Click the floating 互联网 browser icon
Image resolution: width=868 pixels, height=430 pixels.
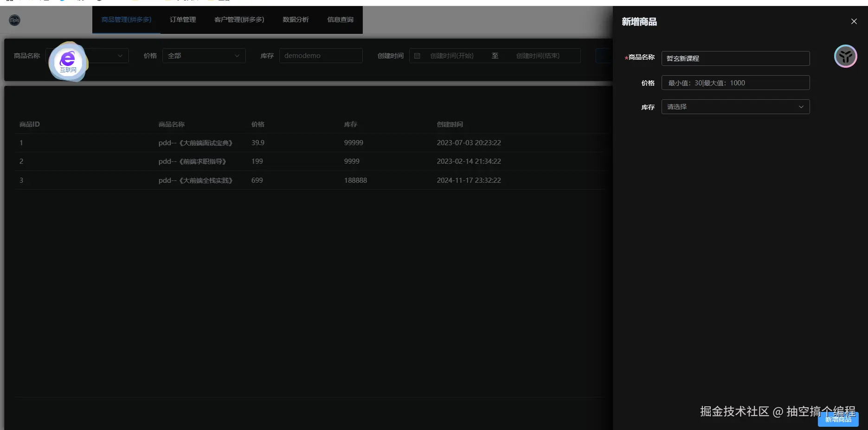[x=68, y=62]
